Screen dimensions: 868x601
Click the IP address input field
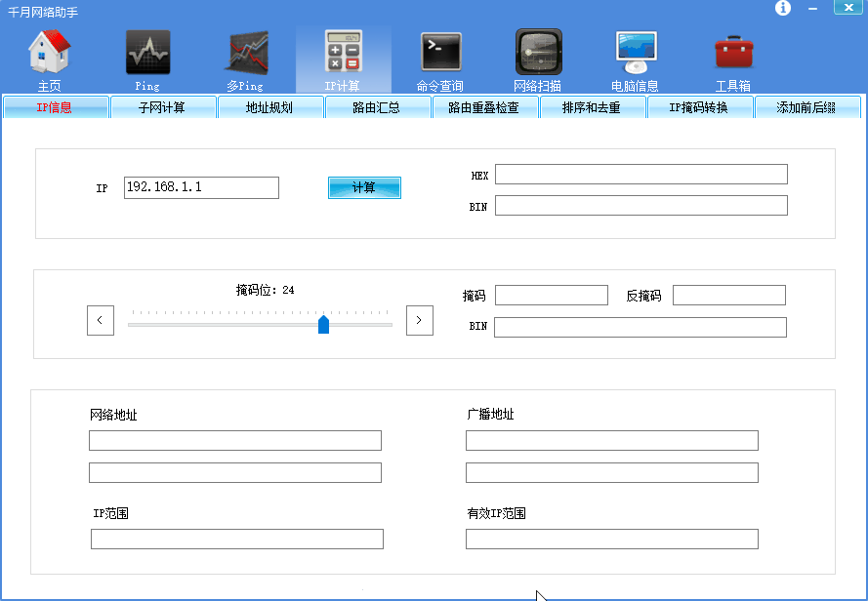[201, 187]
